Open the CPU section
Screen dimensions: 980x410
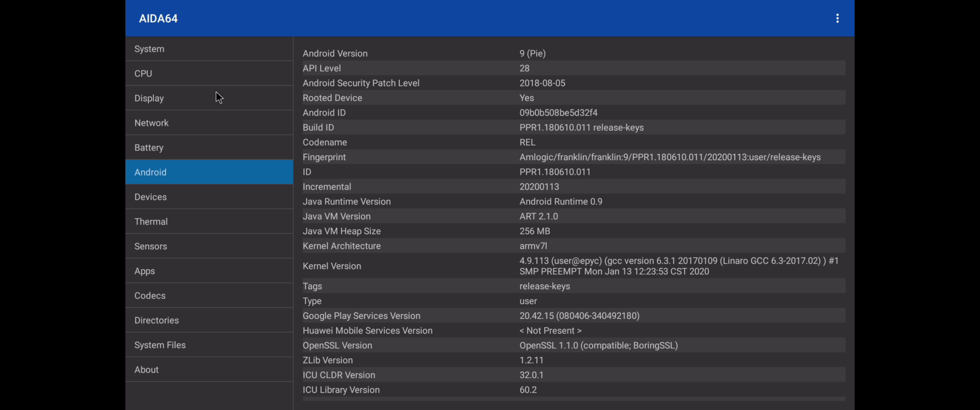[x=209, y=73]
